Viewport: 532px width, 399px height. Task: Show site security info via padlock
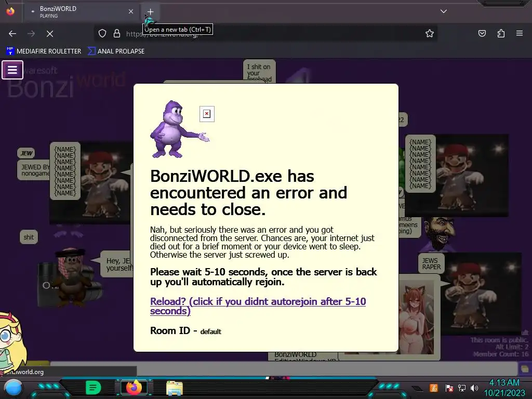[x=117, y=33]
